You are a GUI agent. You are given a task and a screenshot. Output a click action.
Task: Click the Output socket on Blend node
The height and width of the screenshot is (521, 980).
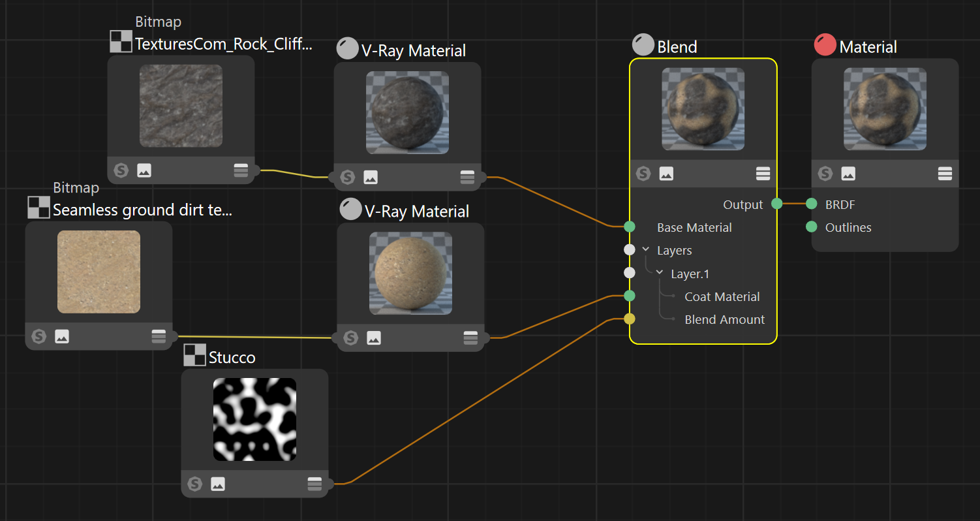click(x=776, y=204)
